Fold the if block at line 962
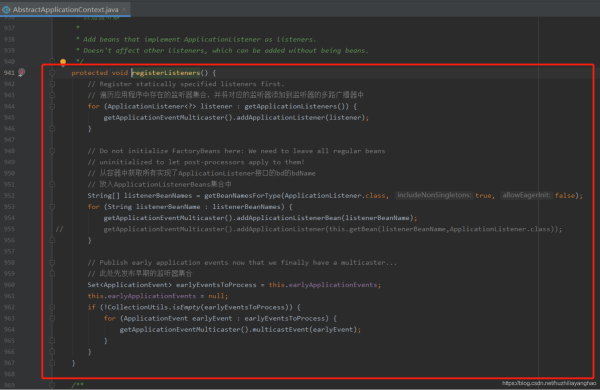 [x=52, y=307]
